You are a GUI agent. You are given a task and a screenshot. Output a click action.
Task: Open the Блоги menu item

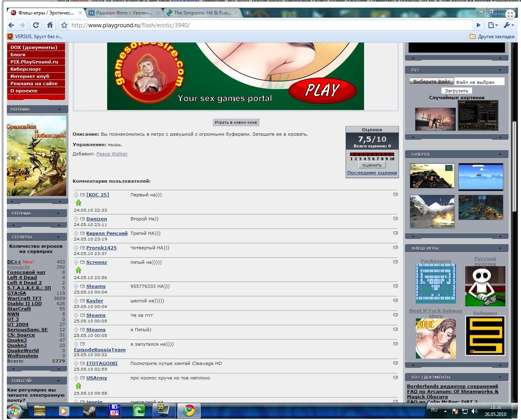36,55
